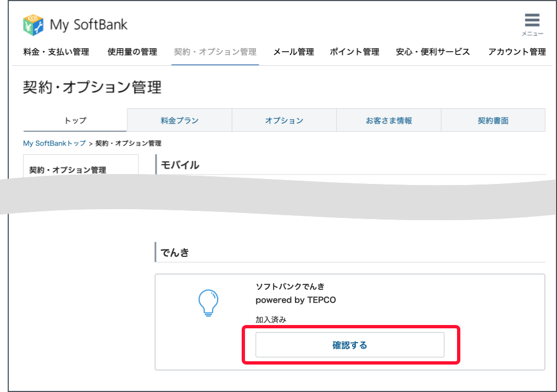The height and width of the screenshot is (392, 557).
Task: Open 料金・支払い管理 menu
Action: click(56, 52)
